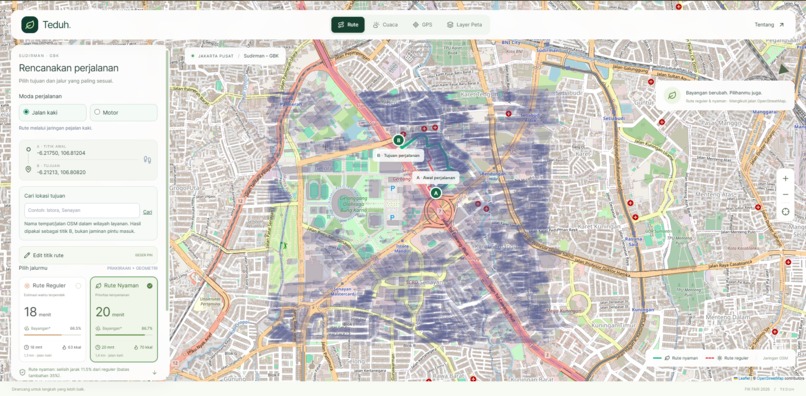Click the pencil icon in Edit titik rute

coord(27,255)
